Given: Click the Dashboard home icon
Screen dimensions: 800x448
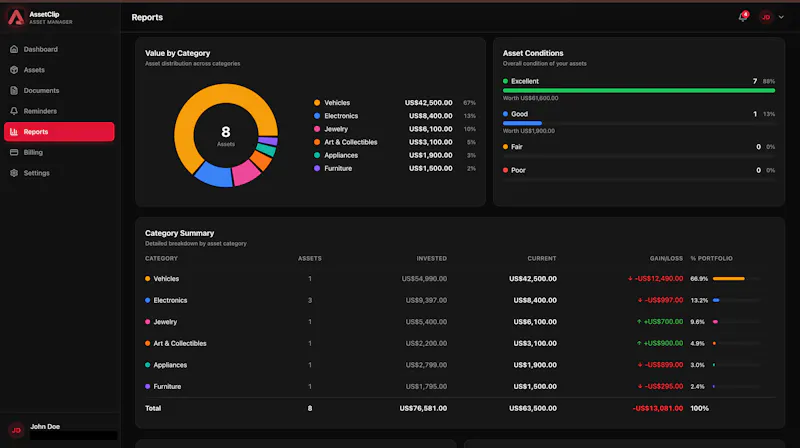Looking at the screenshot, I should pyautogui.click(x=14, y=49).
